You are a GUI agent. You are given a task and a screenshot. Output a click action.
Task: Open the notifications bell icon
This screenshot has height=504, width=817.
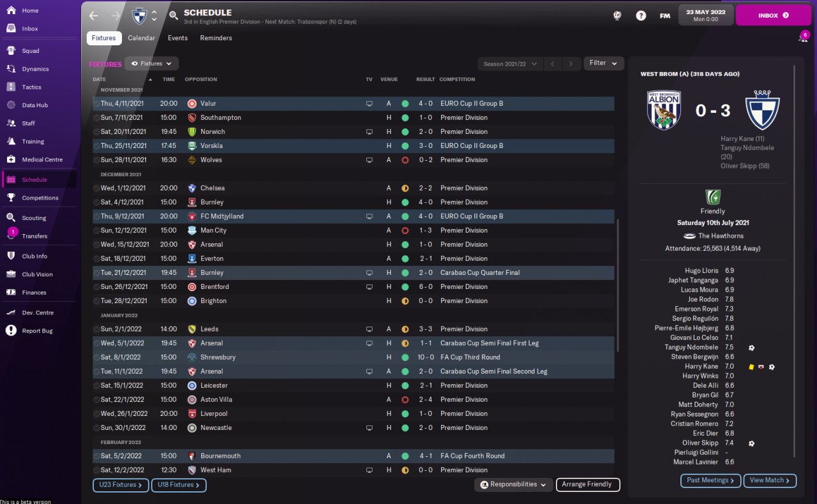(803, 38)
